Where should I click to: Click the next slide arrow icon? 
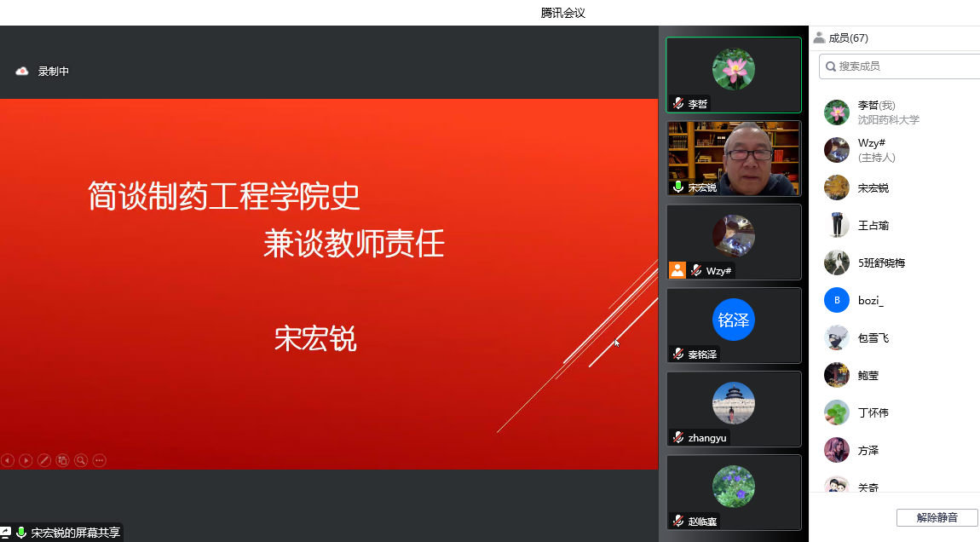tap(26, 460)
